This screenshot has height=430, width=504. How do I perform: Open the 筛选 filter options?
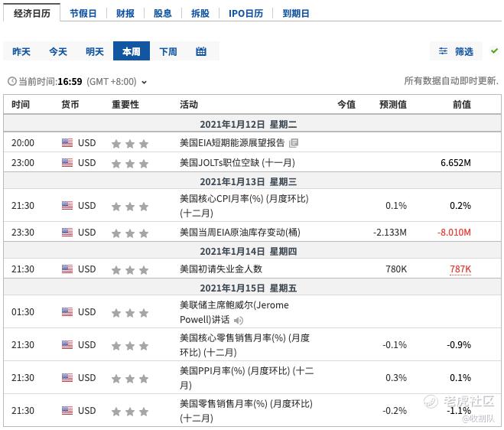click(463, 51)
